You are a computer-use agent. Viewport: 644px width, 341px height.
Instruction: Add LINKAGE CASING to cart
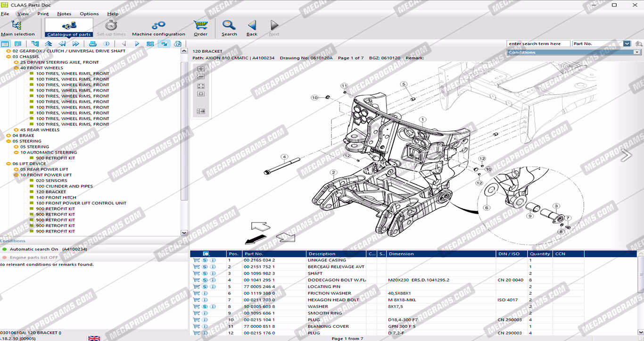tap(197, 260)
